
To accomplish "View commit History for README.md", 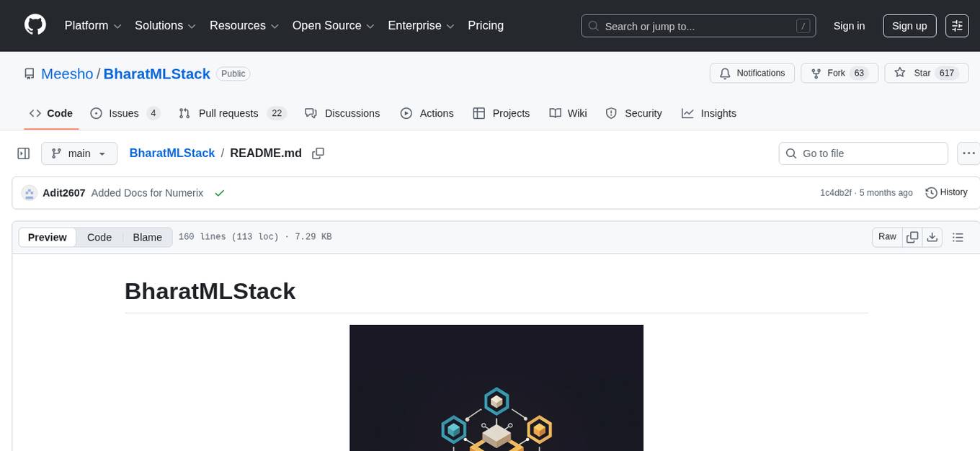I will (x=946, y=192).
